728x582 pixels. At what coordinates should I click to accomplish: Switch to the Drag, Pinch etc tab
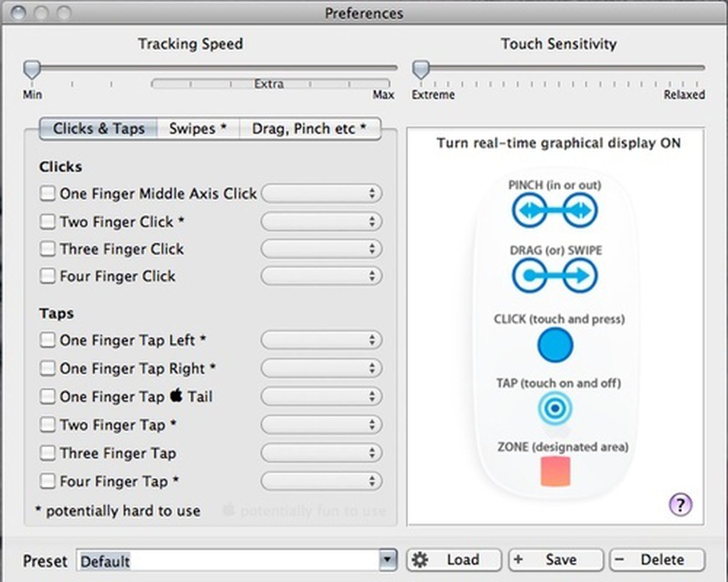[310, 129]
